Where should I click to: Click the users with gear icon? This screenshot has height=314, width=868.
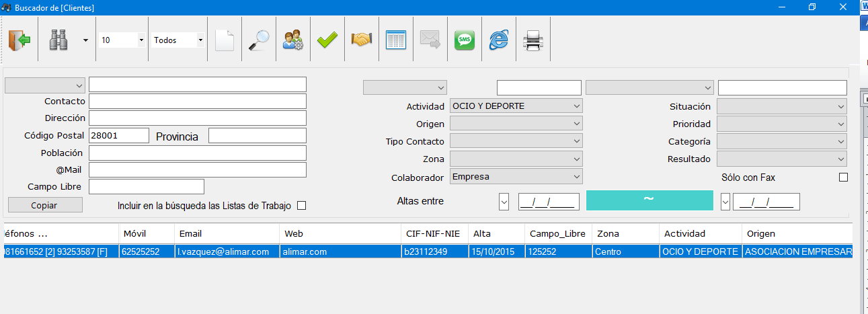point(293,40)
